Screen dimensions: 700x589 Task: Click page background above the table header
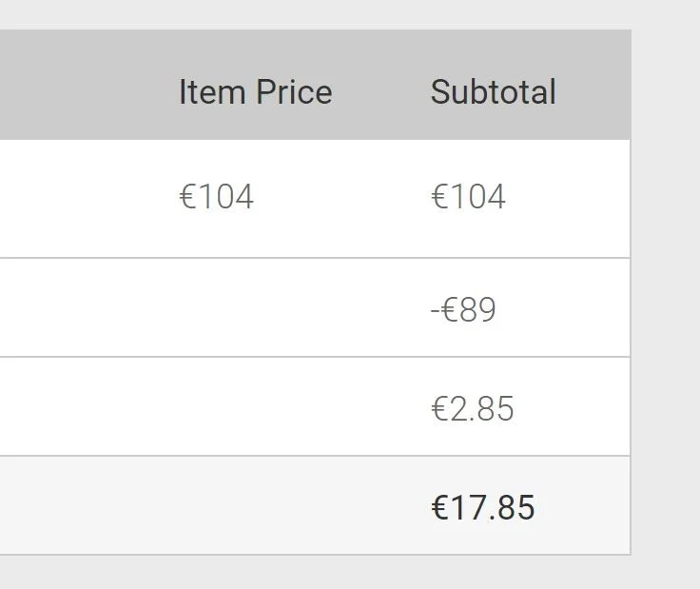pyautogui.click(x=313, y=14)
